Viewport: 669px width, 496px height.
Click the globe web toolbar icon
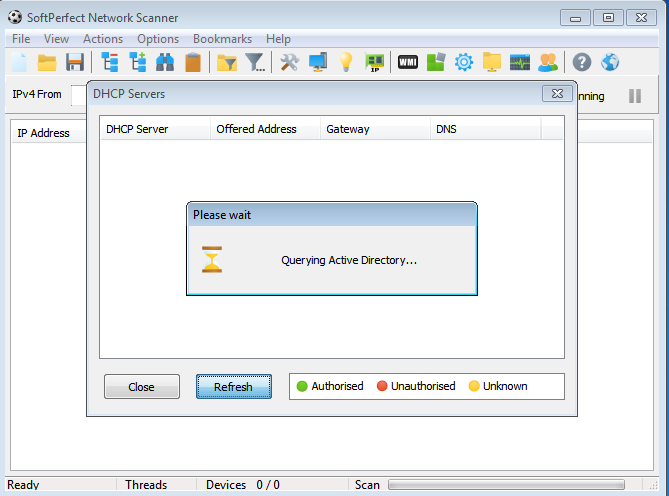[610, 63]
